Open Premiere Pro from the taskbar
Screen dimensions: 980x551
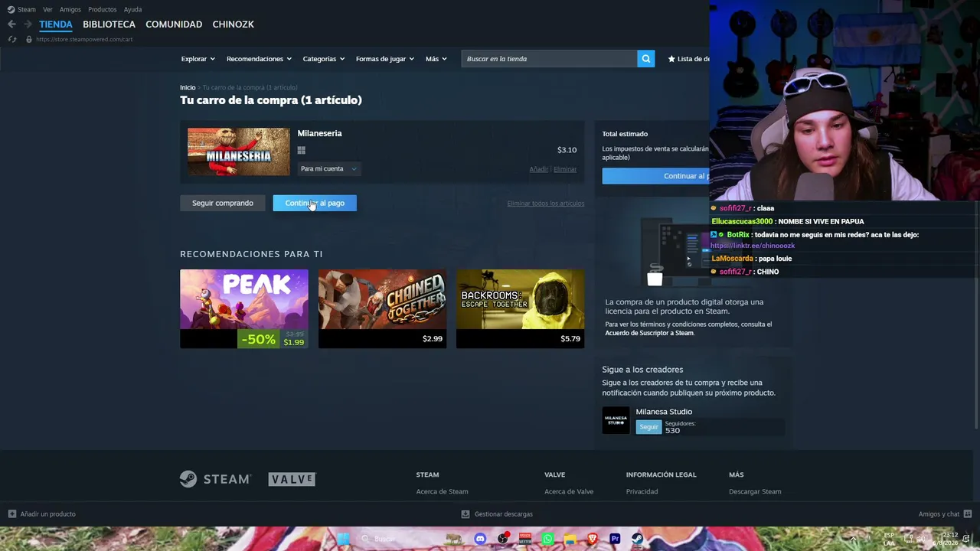pos(615,539)
